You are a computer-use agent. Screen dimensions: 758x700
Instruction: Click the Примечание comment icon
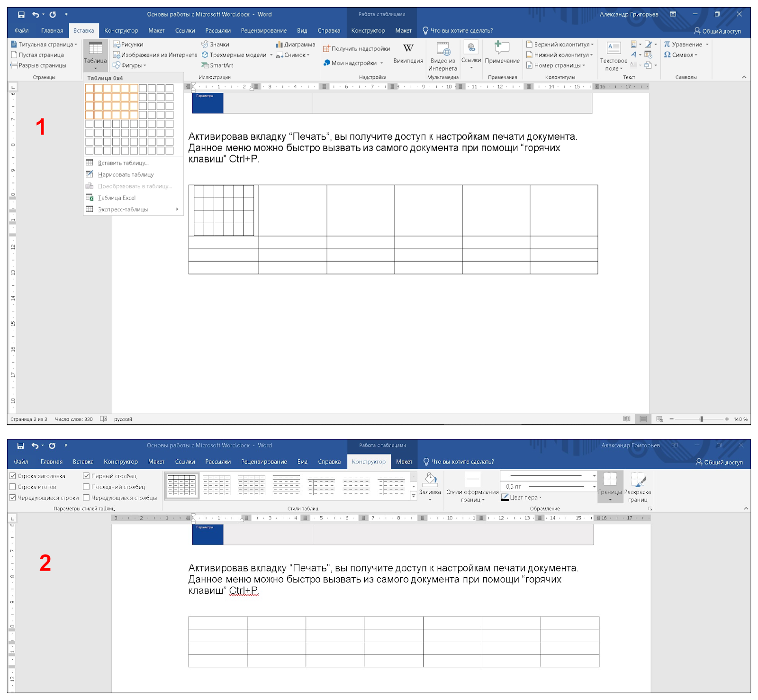502,48
